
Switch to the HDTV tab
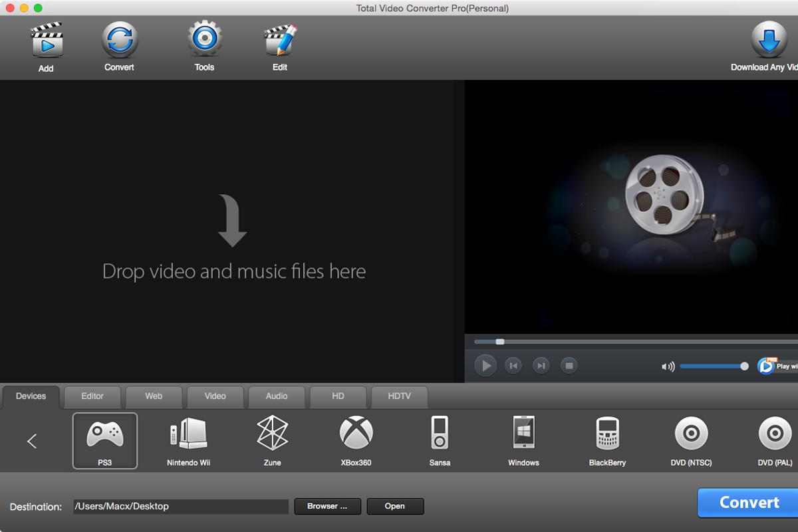(400, 396)
